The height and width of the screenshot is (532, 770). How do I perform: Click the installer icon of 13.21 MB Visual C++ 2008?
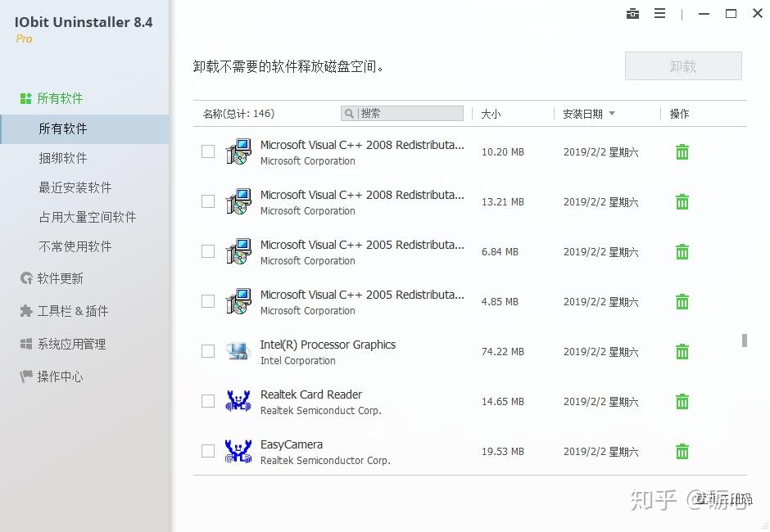238,201
